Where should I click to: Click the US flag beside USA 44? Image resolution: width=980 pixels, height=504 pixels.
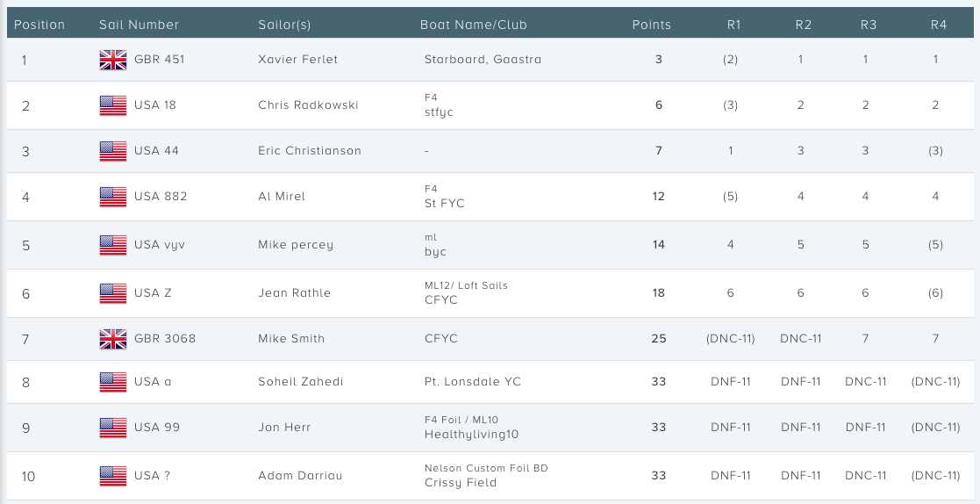(113, 151)
